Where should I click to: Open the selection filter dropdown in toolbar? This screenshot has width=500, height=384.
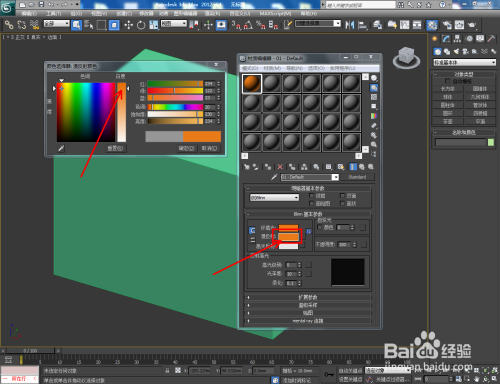[57, 24]
